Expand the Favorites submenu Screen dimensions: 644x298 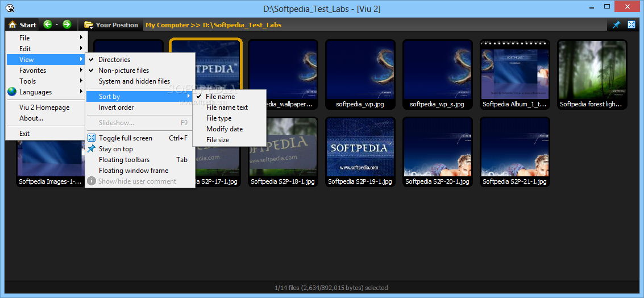(x=47, y=71)
